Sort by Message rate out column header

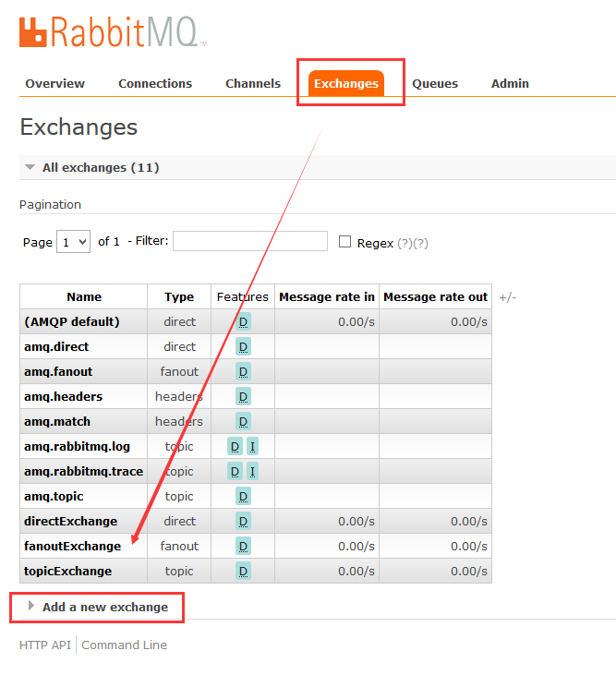point(435,297)
